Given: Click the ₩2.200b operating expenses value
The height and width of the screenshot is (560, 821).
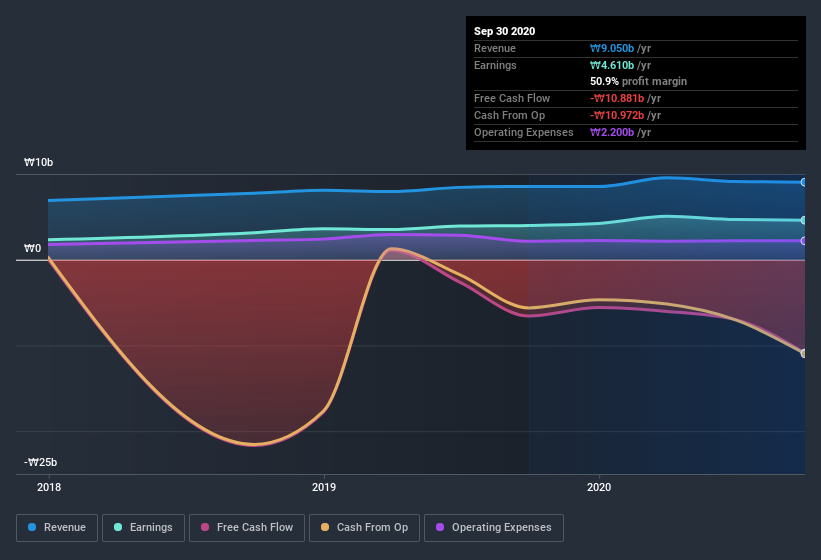Looking at the screenshot, I should [x=612, y=132].
